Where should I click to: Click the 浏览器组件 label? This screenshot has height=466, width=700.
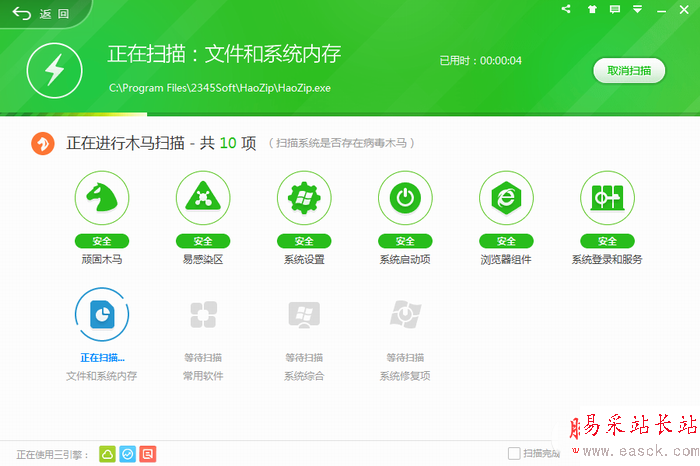pyautogui.click(x=506, y=259)
